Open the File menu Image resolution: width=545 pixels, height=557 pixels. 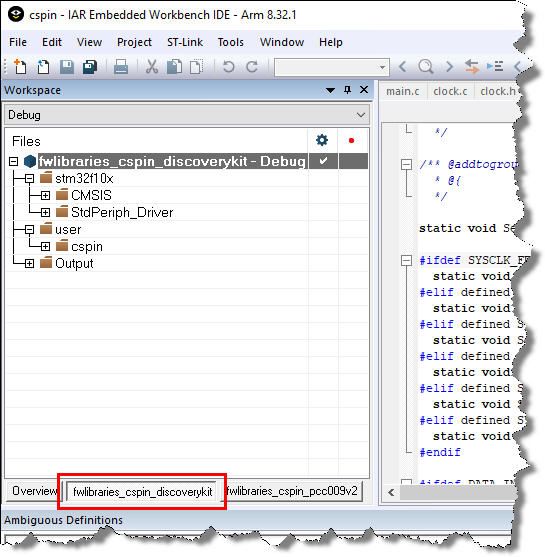point(18,42)
